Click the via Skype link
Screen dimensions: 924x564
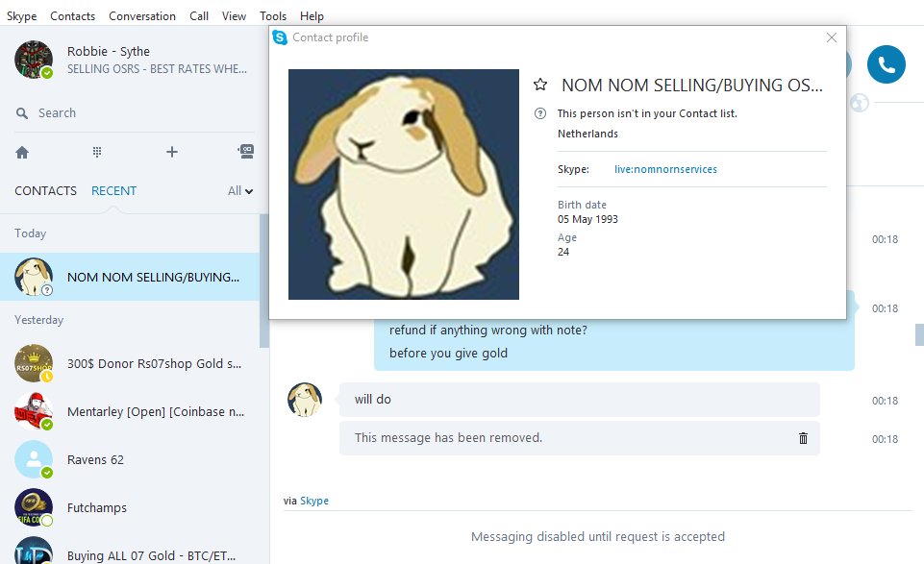point(314,501)
